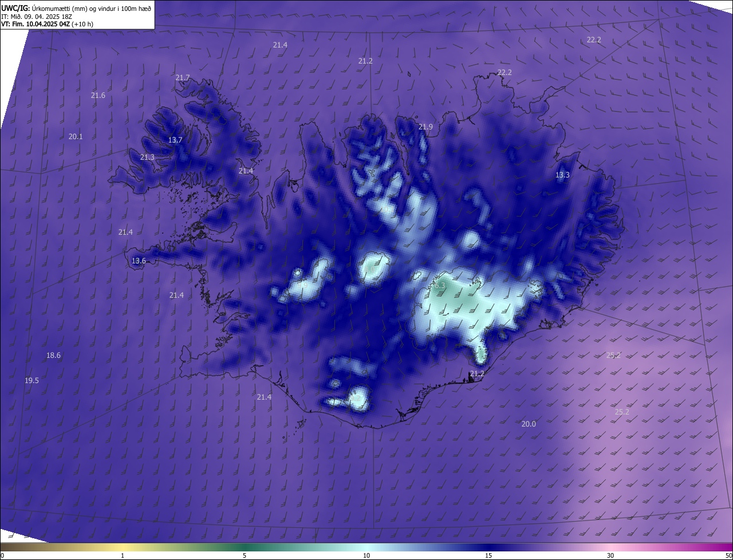This screenshot has width=733, height=560.
Task: Click the value label 19.5
Action: [31, 380]
